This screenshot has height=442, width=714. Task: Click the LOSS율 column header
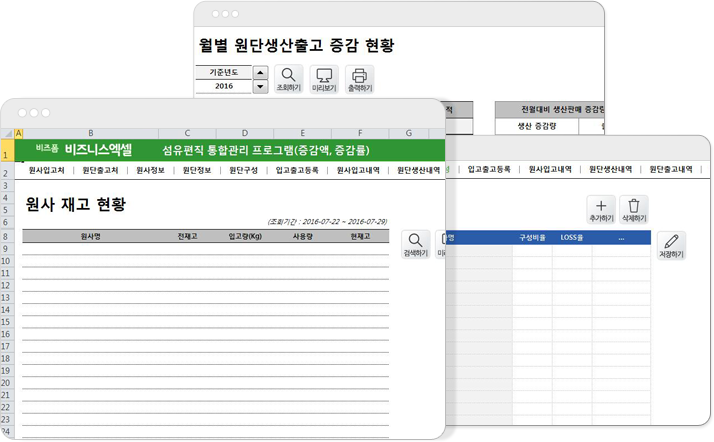[x=572, y=238]
